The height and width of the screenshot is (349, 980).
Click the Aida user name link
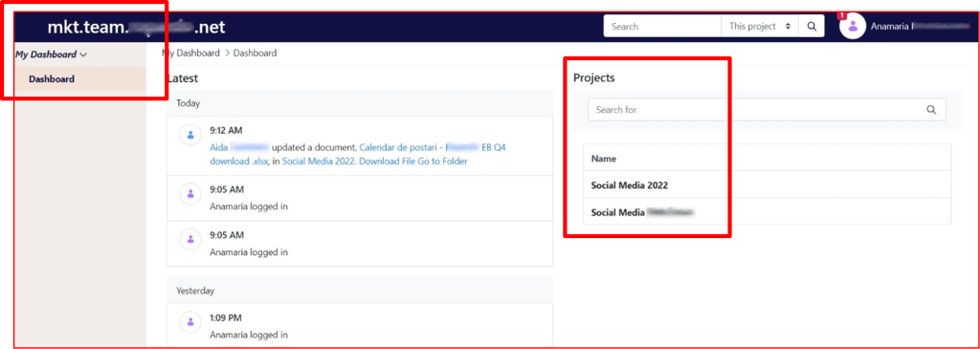coord(239,148)
